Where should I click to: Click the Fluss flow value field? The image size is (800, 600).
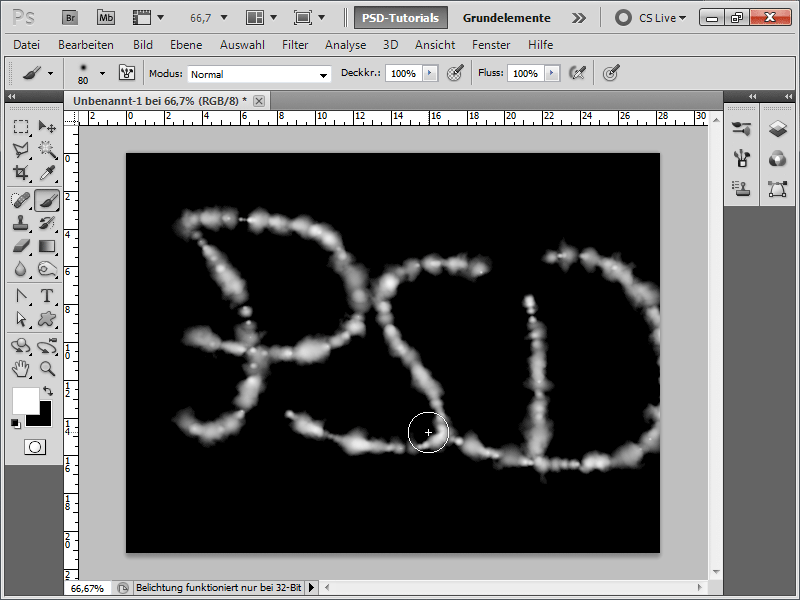click(526, 73)
